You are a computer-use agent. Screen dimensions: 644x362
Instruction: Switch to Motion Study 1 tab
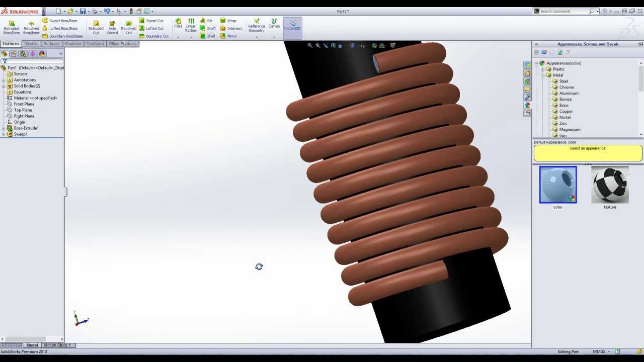coord(57,345)
